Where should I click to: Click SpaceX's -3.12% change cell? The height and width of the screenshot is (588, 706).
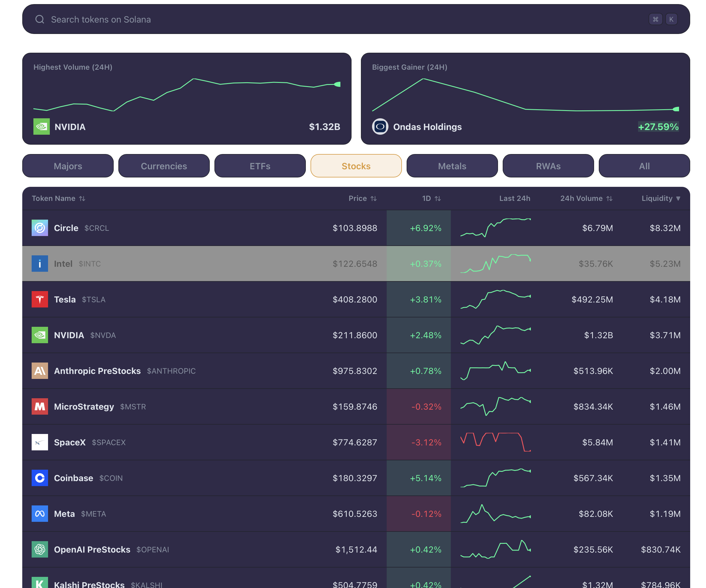(x=419, y=442)
